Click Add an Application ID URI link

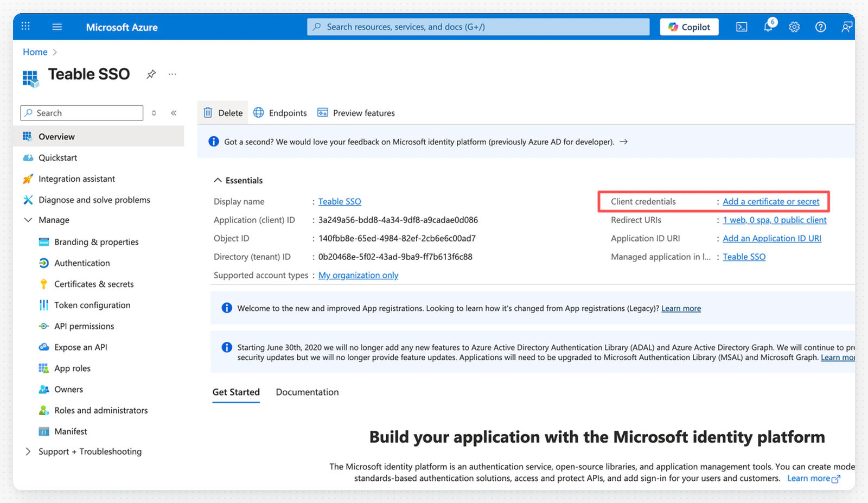(x=772, y=238)
